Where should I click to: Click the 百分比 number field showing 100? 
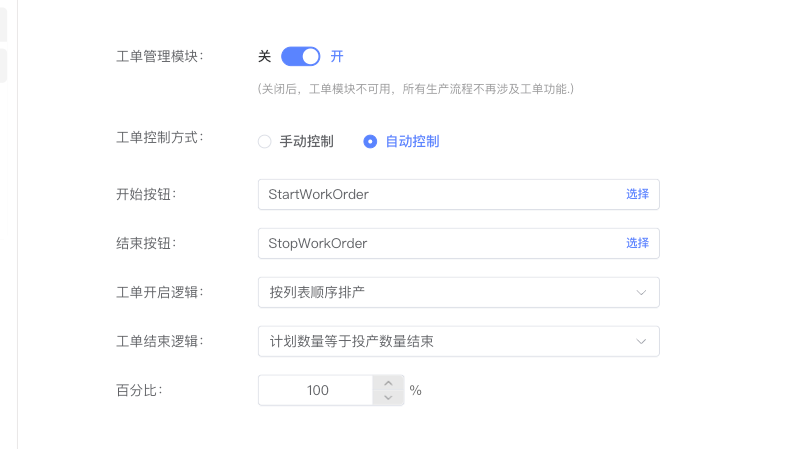[317, 390]
